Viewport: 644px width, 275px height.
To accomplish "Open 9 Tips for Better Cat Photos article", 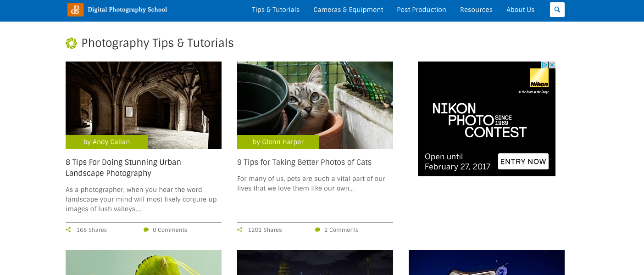I will pos(304,162).
